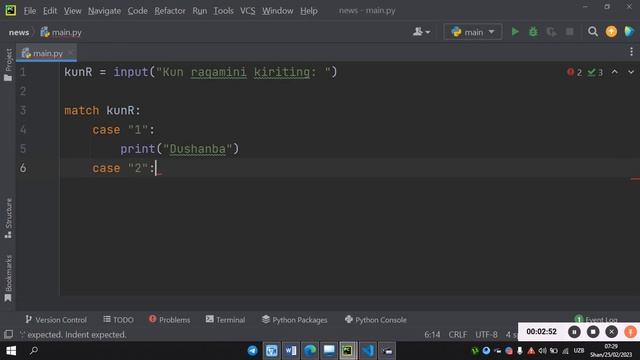Screen dimensions: 640x360
Task: Open the Python Packages tool window
Action: pos(294,320)
